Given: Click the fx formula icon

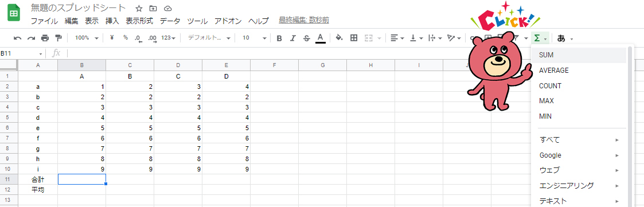Looking at the screenshot, I should tap(56, 53).
